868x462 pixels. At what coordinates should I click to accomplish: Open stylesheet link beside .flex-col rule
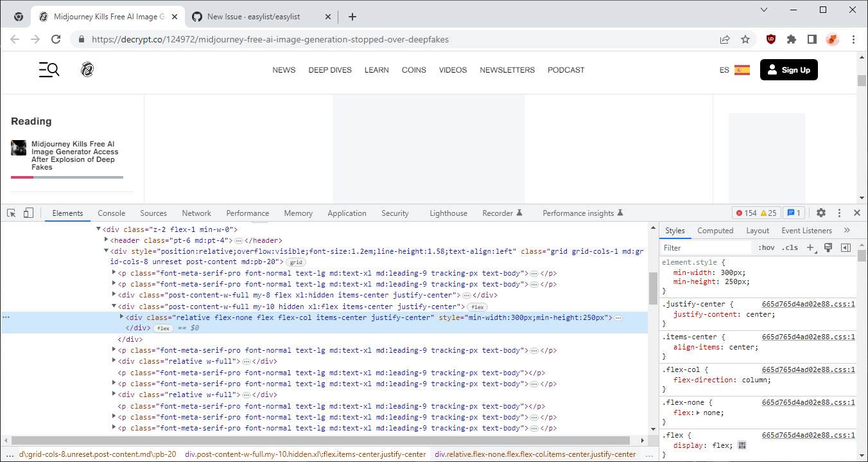pos(808,369)
